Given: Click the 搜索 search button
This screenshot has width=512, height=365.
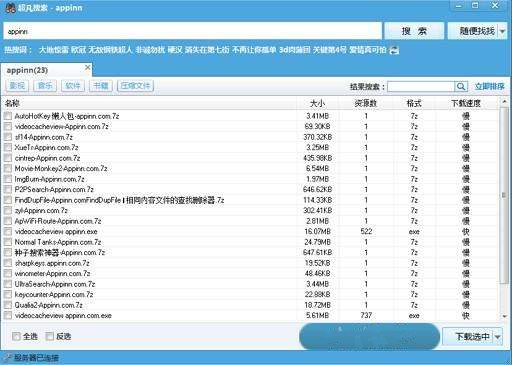Looking at the screenshot, I should click(x=414, y=31).
